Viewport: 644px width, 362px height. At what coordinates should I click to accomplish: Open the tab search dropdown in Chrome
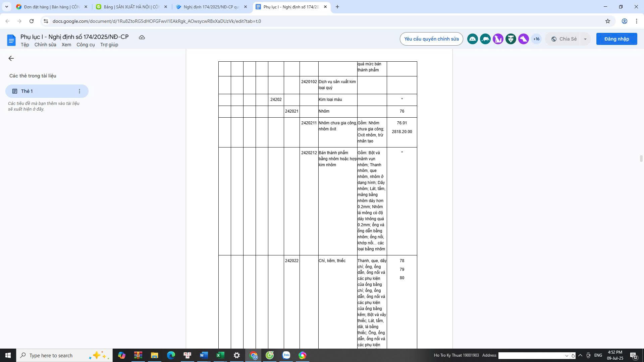(x=6, y=7)
